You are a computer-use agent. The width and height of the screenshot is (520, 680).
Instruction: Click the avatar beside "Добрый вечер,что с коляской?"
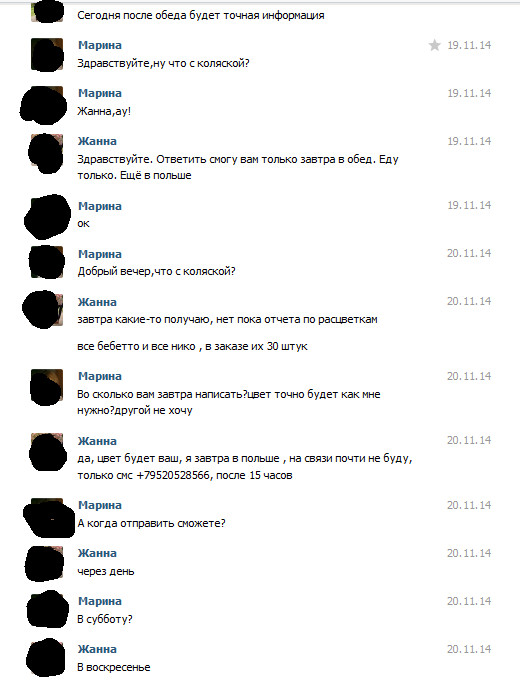[47, 262]
